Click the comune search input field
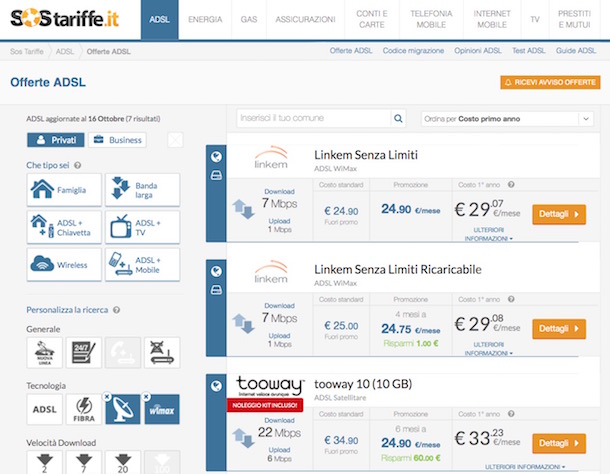Image resolution: width=610 pixels, height=474 pixels. (x=314, y=118)
